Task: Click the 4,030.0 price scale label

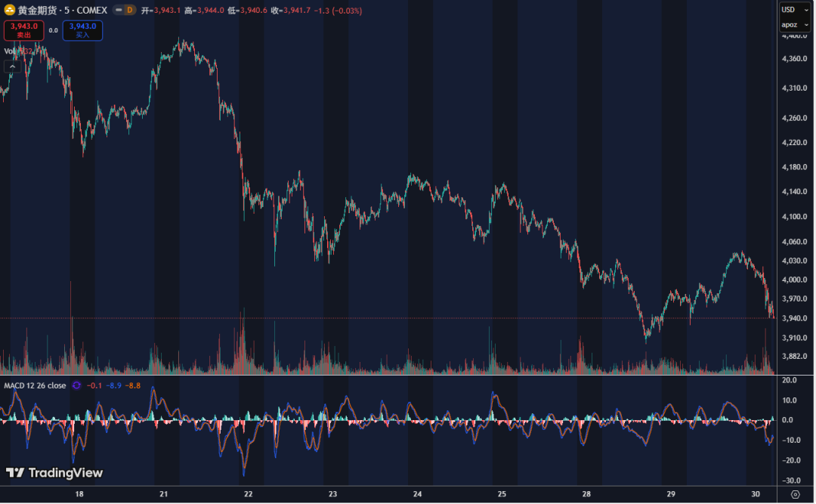Action: pyautogui.click(x=794, y=261)
